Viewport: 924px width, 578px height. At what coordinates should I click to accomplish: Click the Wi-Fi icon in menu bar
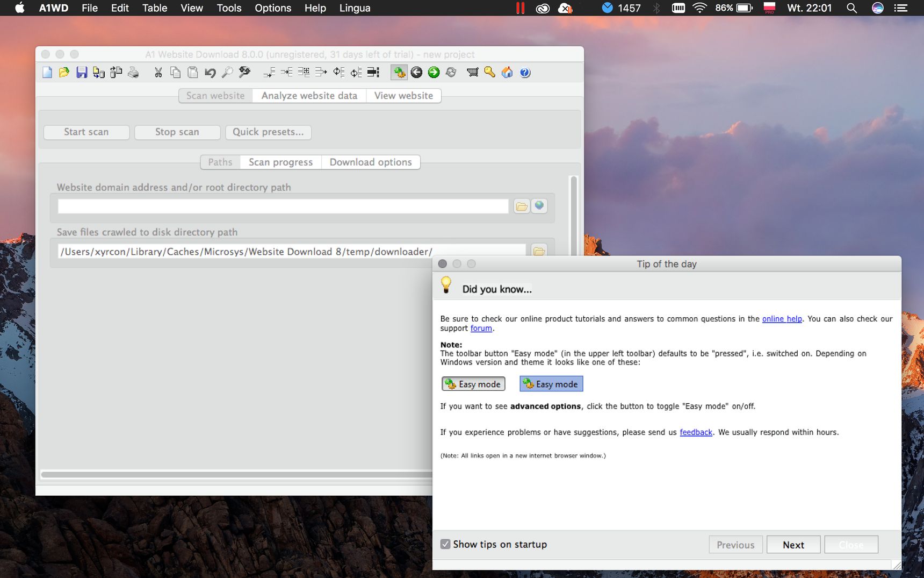(x=699, y=8)
